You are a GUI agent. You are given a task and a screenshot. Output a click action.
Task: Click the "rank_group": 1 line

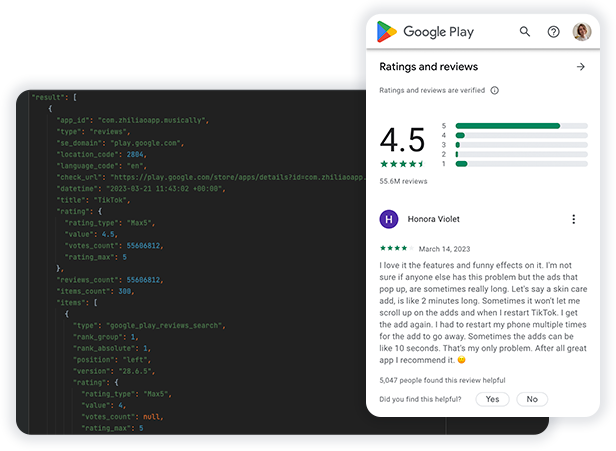(106, 337)
